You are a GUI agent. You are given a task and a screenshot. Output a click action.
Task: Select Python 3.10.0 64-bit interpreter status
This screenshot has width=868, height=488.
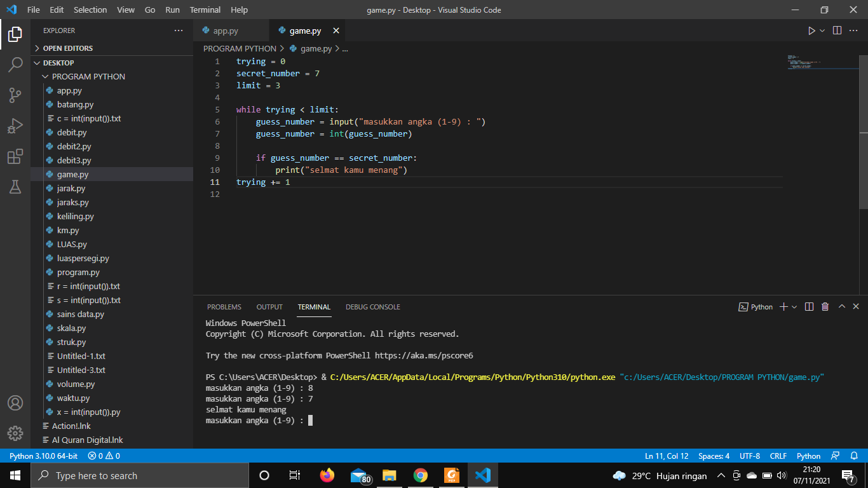43,456
